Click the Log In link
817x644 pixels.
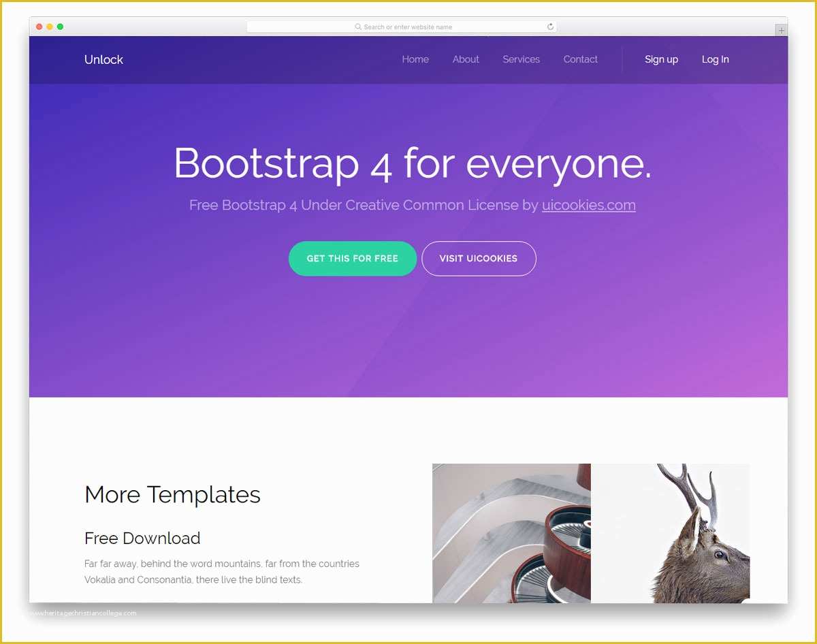(715, 59)
